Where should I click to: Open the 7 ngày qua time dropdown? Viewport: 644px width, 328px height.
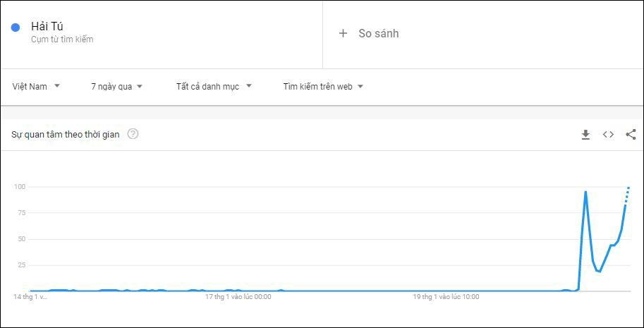(x=117, y=87)
